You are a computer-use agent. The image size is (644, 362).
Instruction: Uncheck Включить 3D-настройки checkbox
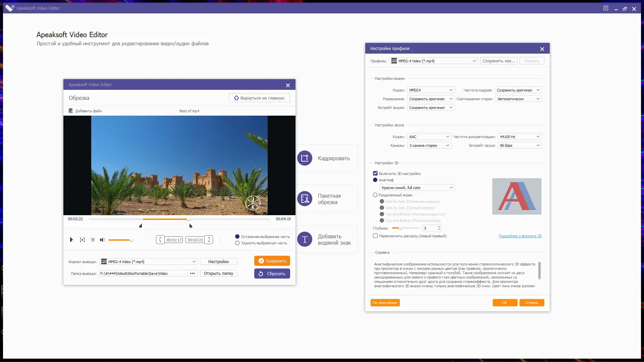tap(375, 174)
